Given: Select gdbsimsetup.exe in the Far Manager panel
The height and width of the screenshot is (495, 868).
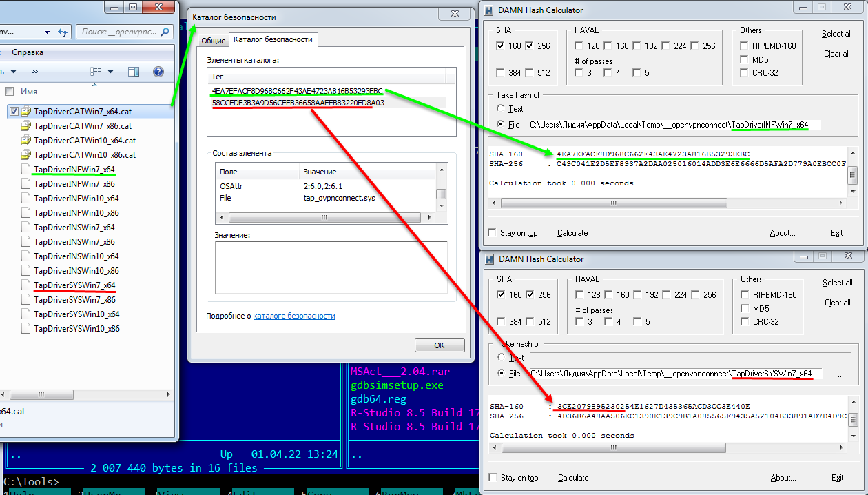Looking at the screenshot, I should [x=397, y=385].
